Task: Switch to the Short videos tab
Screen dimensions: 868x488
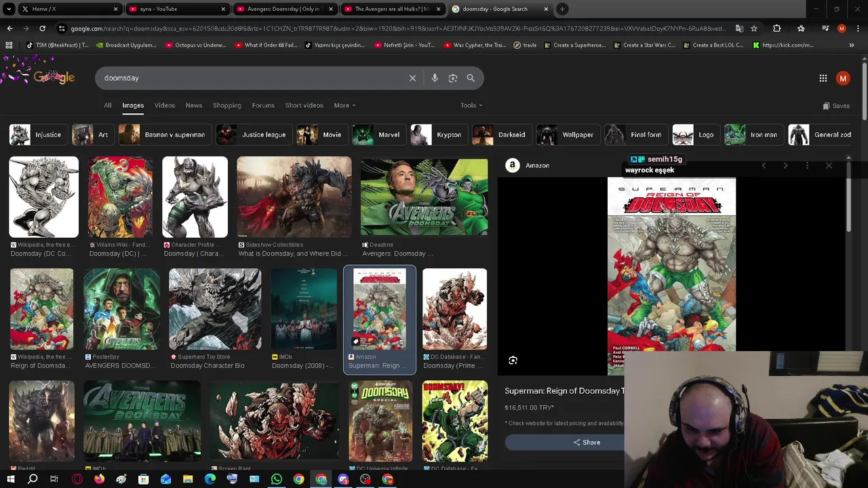Action: 304,105
